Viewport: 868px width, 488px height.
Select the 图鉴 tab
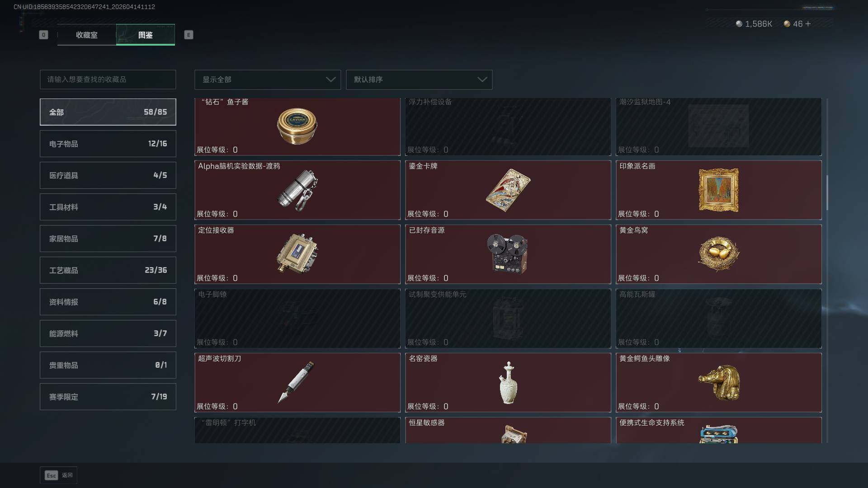point(146,35)
